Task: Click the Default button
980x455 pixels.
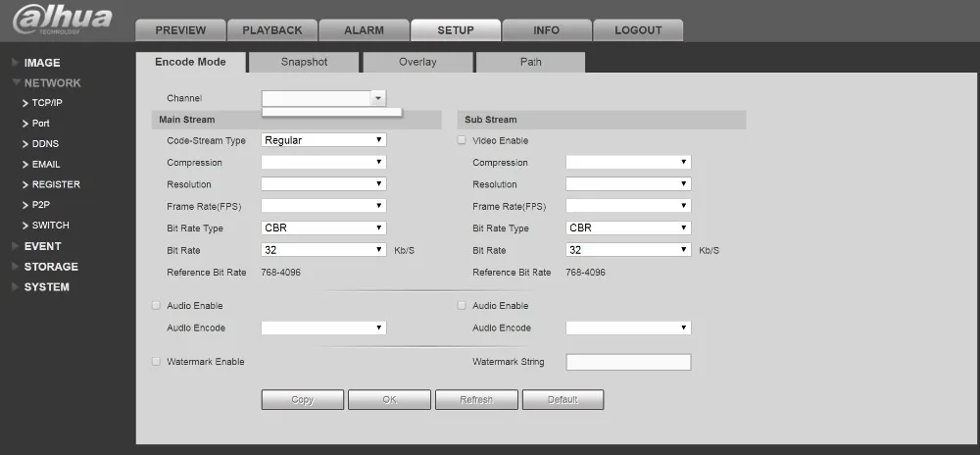Action: (563, 399)
